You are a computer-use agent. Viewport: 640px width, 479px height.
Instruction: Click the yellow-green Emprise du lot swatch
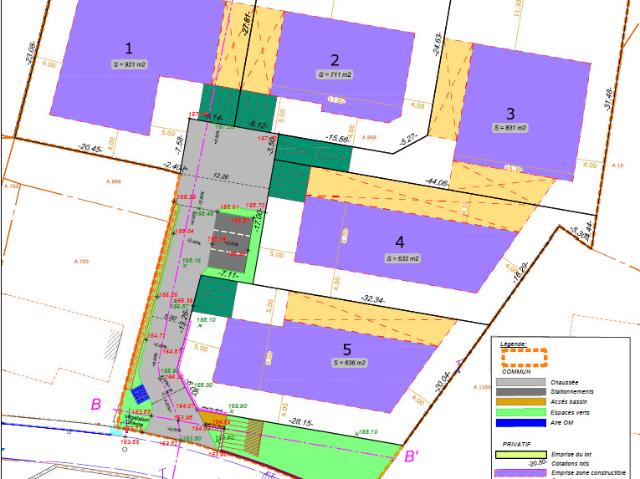pos(521,455)
